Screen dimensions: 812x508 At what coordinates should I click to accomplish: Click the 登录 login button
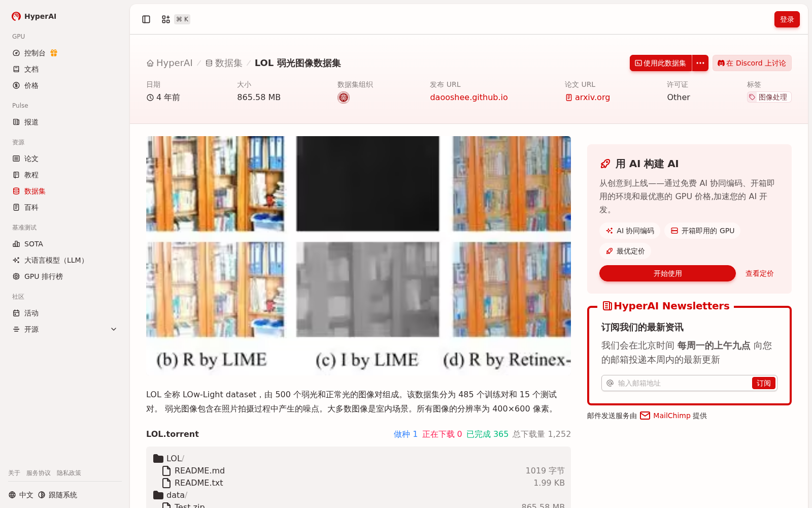pyautogui.click(x=787, y=19)
